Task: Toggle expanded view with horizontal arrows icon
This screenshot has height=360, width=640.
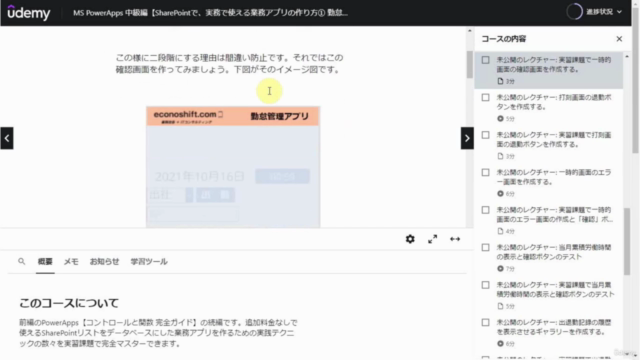Action: [x=455, y=239]
